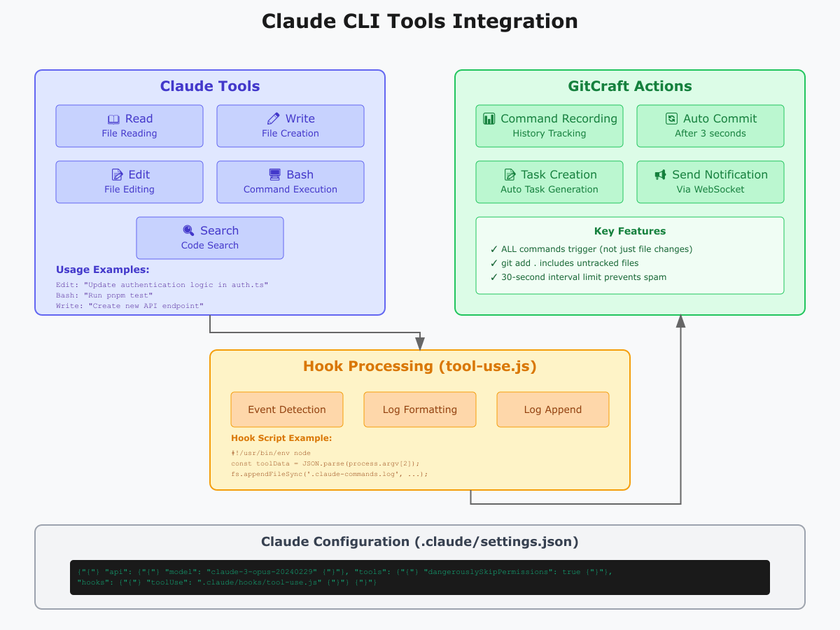Click the computer icon beside Bash
The image size is (840, 630).
(275, 175)
